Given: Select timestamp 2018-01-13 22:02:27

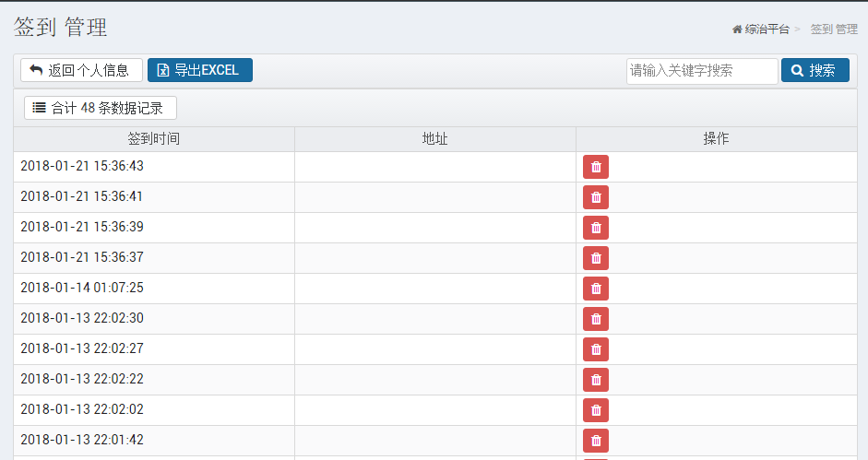Looking at the screenshot, I should tap(82, 348).
